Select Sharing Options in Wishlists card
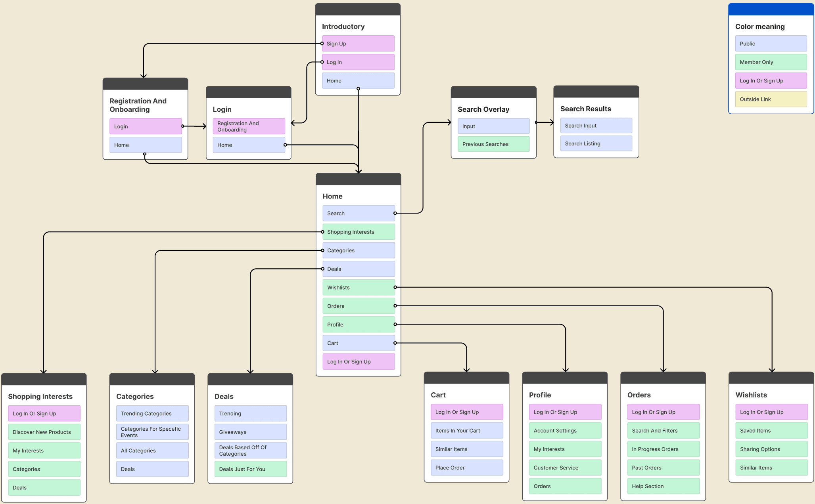Image resolution: width=815 pixels, height=504 pixels. pos(771,449)
